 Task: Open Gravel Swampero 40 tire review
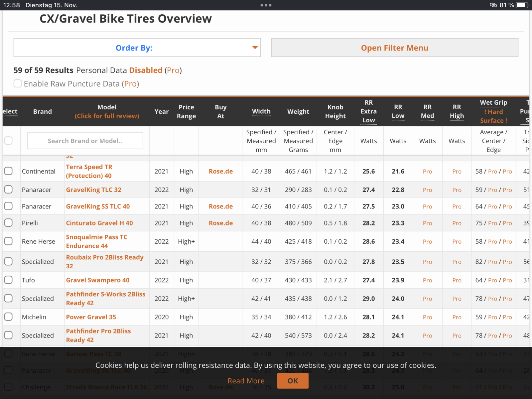pos(98,280)
